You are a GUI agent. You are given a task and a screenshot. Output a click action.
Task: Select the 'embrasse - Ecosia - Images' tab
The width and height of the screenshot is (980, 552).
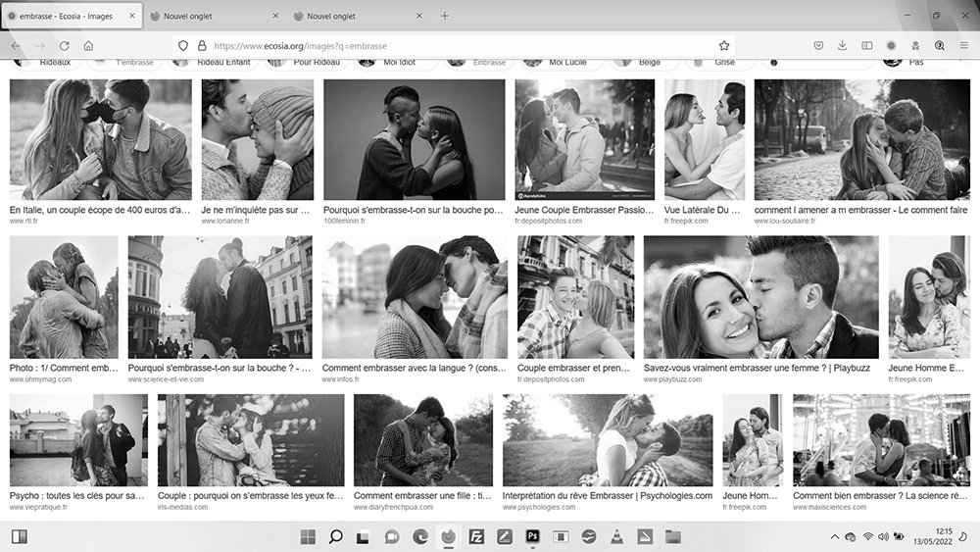[x=72, y=17]
